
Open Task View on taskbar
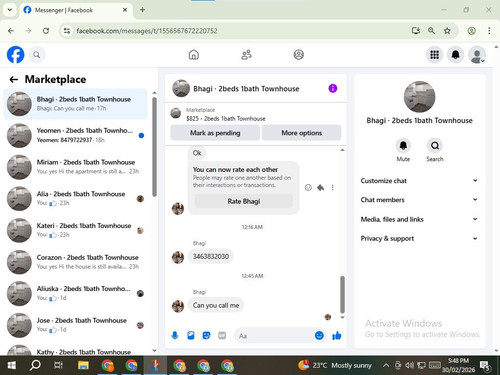tap(58, 365)
